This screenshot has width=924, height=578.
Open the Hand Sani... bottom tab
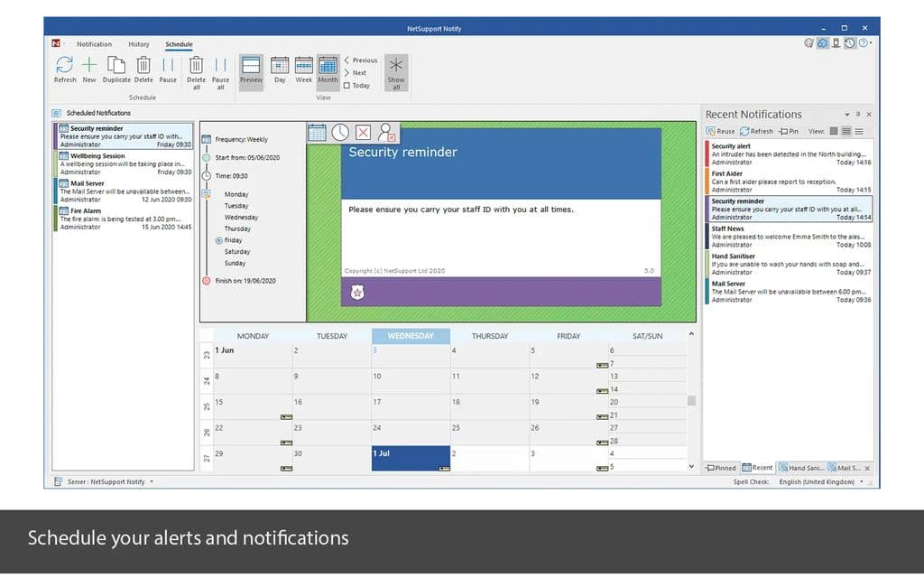pyautogui.click(x=801, y=468)
